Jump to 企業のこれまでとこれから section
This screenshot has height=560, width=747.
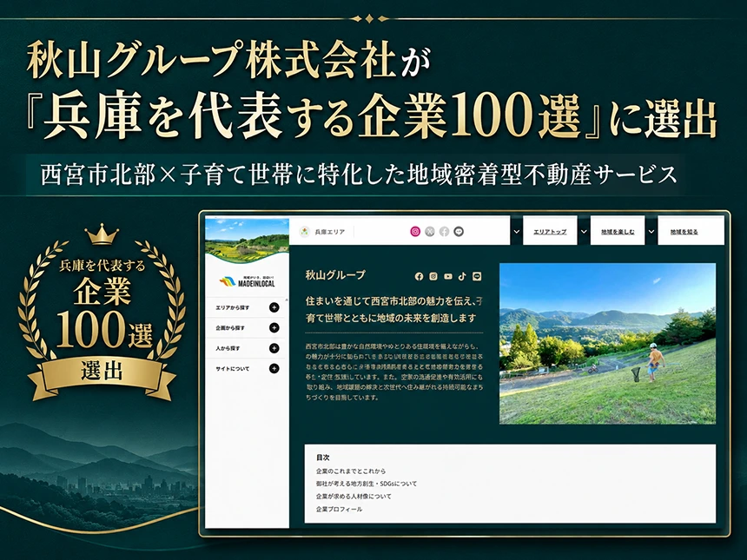click(x=351, y=471)
